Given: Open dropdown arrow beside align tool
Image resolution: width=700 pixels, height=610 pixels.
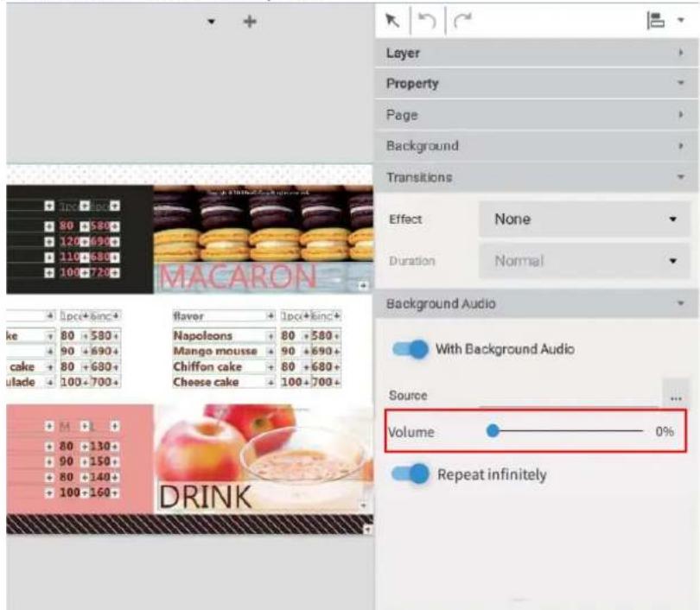Looking at the screenshot, I should [x=681, y=20].
